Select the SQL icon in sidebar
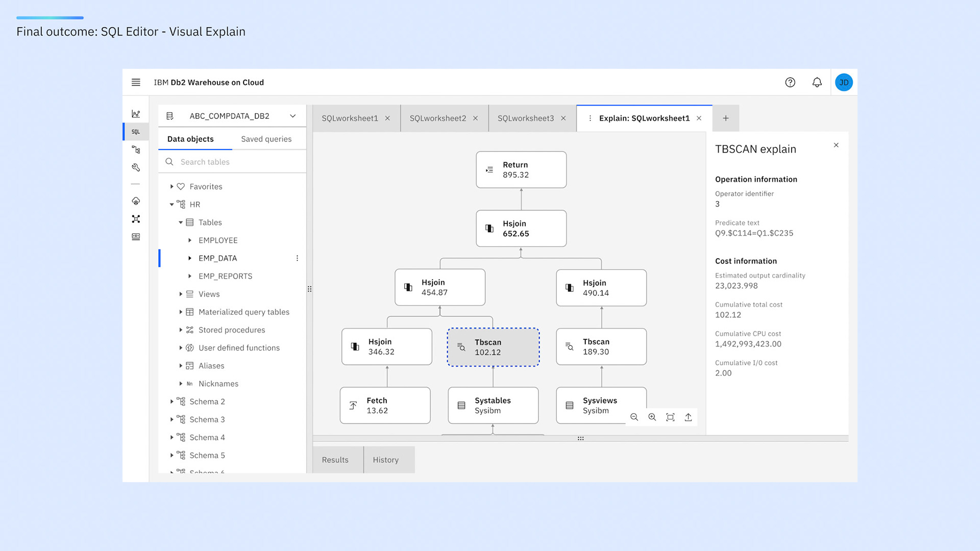 [136, 132]
